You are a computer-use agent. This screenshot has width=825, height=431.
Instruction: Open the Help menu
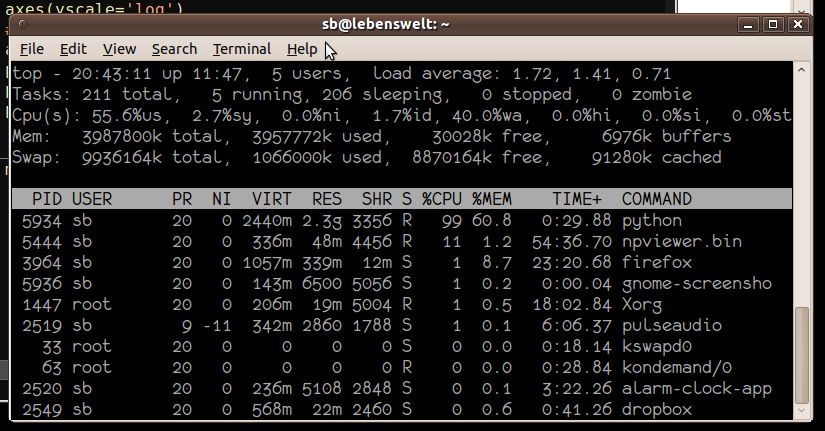tap(301, 48)
